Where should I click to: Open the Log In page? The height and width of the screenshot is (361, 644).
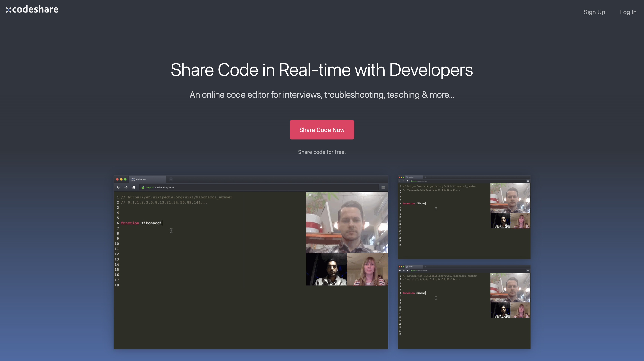click(628, 12)
